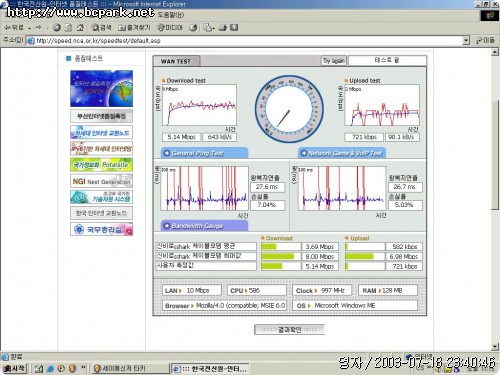Click the Stop loading toolbar icon
The width and height of the screenshot is (500, 375).
pyautogui.click(x=57, y=28)
